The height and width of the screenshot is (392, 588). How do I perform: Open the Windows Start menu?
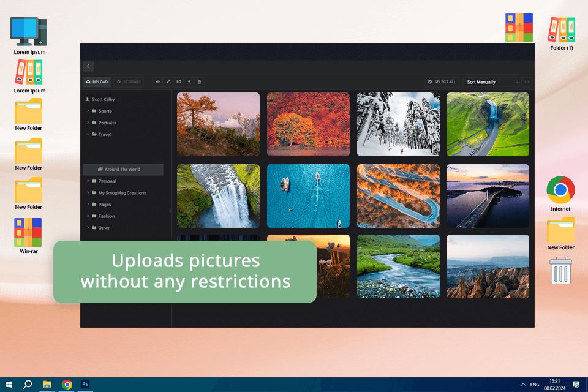click(x=9, y=385)
